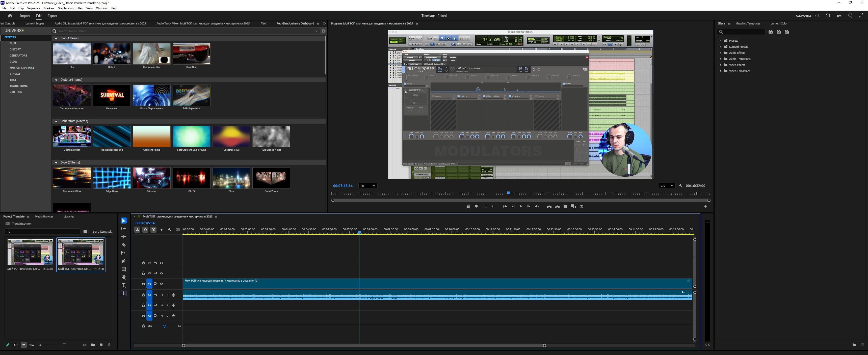Viewport: 868px width, 355px height.
Task: Toggle insert sequences as nests option
Action: coord(137,230)
